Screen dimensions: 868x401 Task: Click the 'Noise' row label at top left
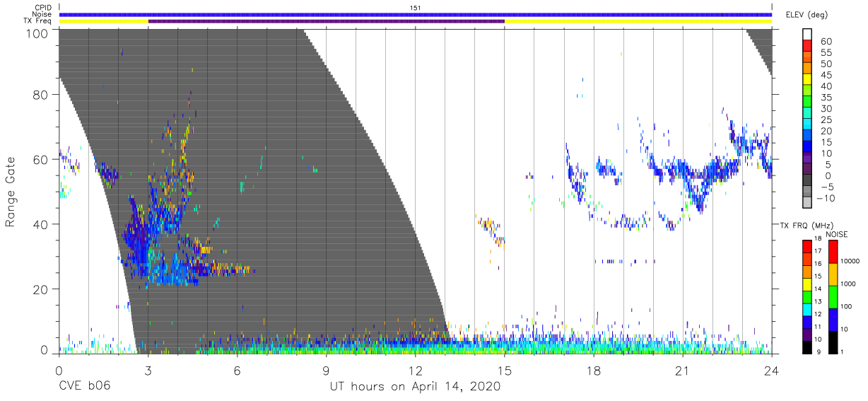(x=42, y=14)
